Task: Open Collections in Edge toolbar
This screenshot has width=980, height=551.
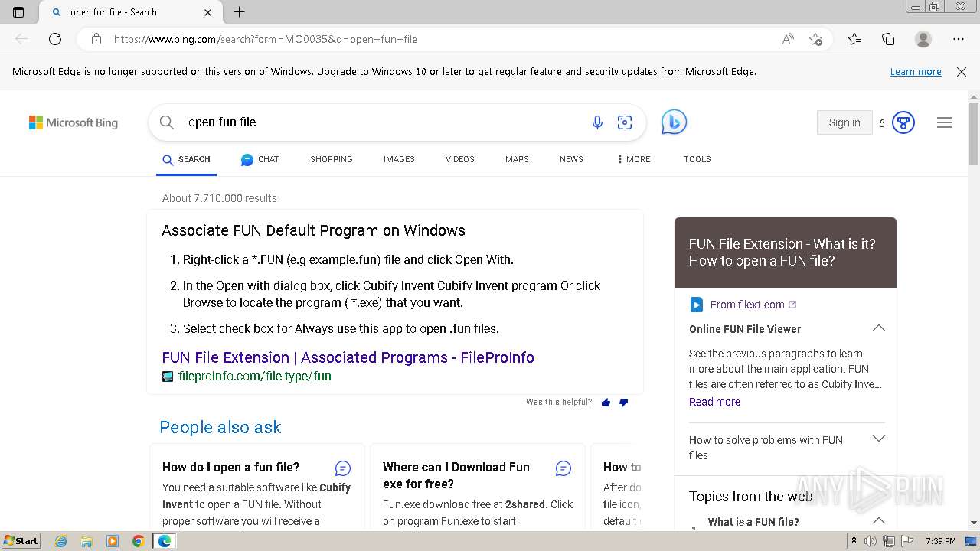Action: [888, 39]
